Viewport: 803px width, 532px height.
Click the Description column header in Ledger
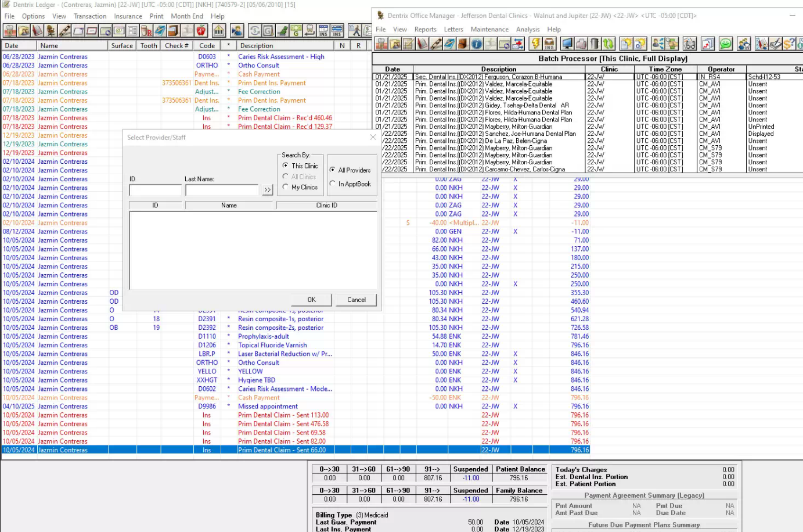coord(285,45)
